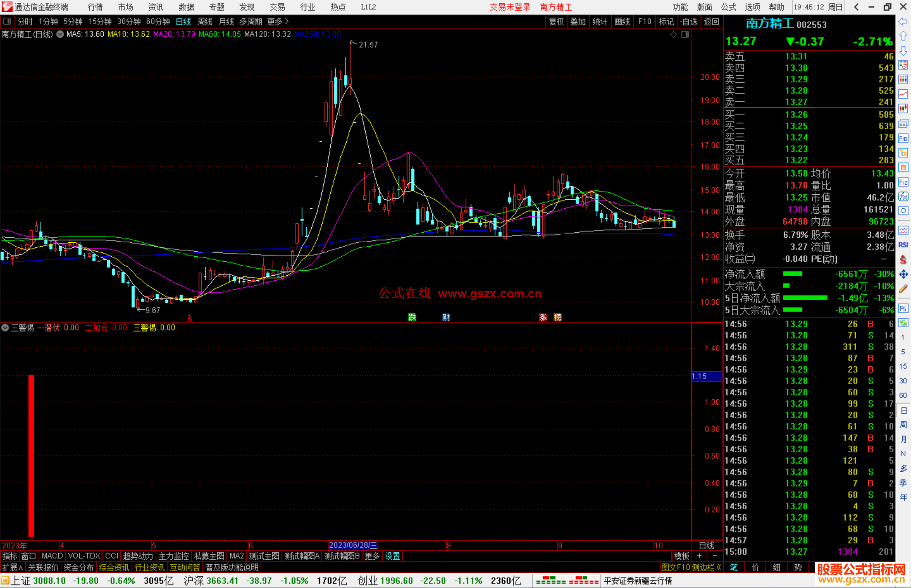The height and width of the screenshot is (588, 911).
Task: Select the pencil drawing tool icon
Action: pos(903,289)
